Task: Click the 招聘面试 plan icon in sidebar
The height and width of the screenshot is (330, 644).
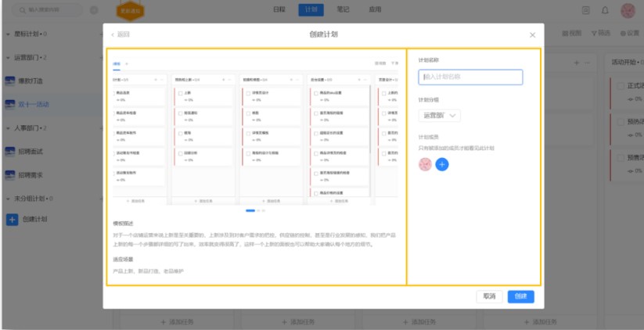Action: (x=11, y=151)
